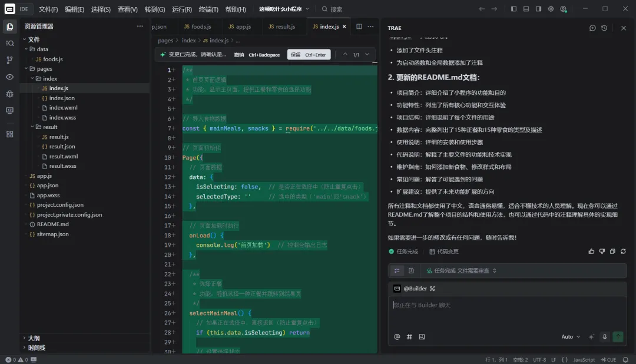The width and height of the screenshot is (636, 364).
Task: Open the user account icon
Action: point(564,9)
